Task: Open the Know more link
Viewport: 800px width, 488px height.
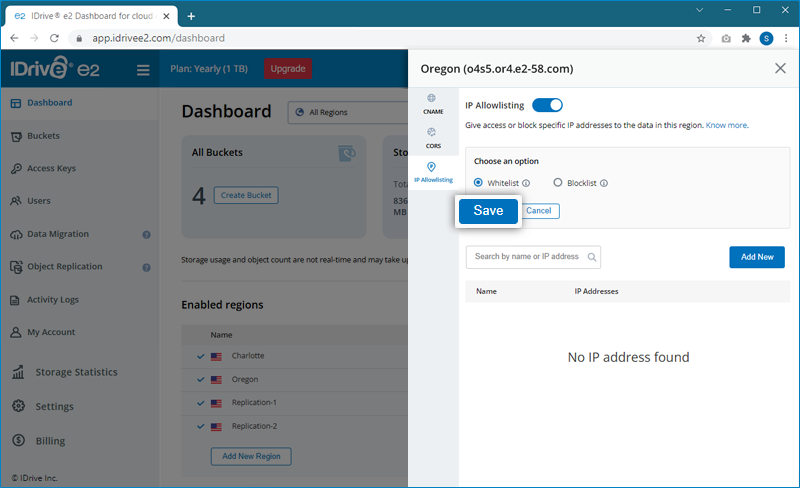Action: [x=727, y=125]
